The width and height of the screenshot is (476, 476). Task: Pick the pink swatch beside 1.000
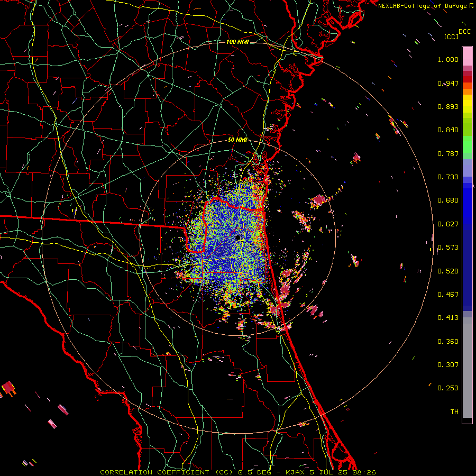467,57
